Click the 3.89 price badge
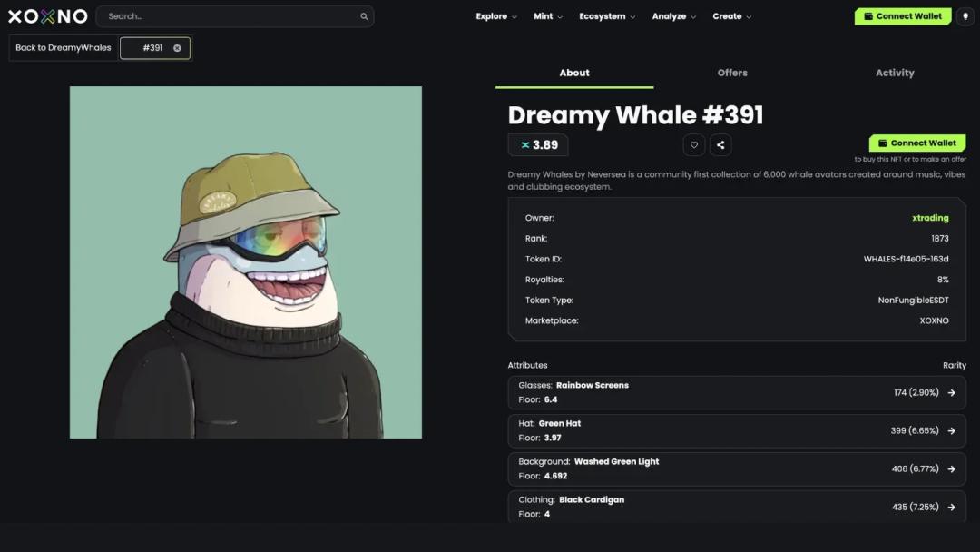 pos(538,145)
